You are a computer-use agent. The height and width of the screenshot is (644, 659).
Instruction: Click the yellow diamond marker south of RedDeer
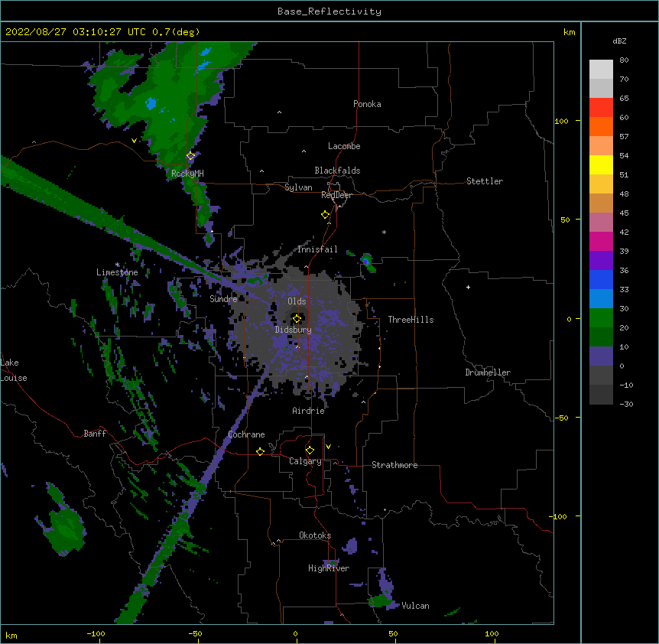click(325, 215)
